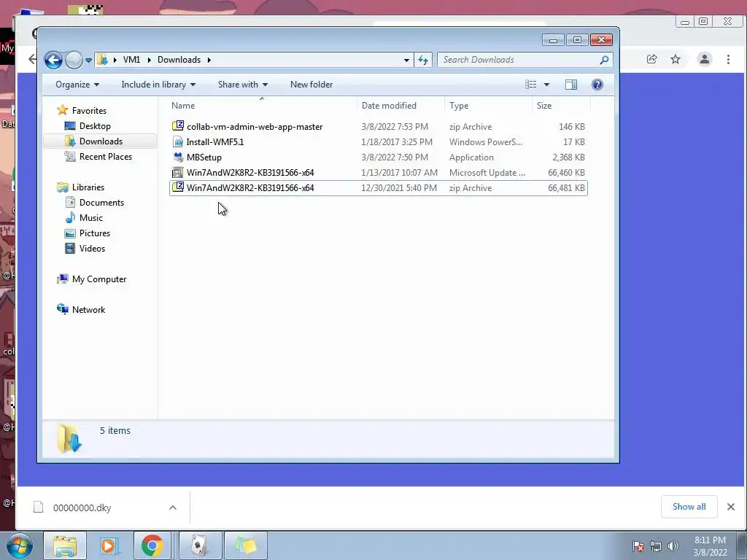Refresh the Downloads folder view
The width and height of the screenshot is (747, 560).
(423, 60)
